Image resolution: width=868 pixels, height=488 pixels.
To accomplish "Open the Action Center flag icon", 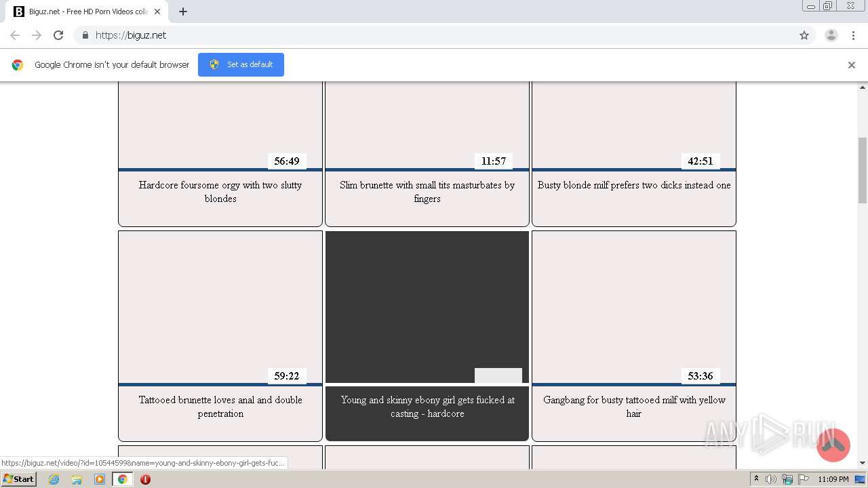I will 804,479.
